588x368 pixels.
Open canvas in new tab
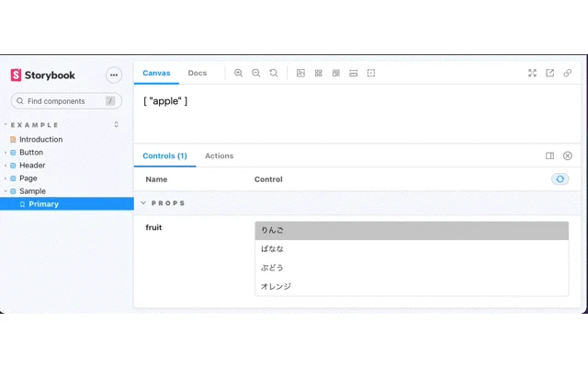tap(550, 74)
